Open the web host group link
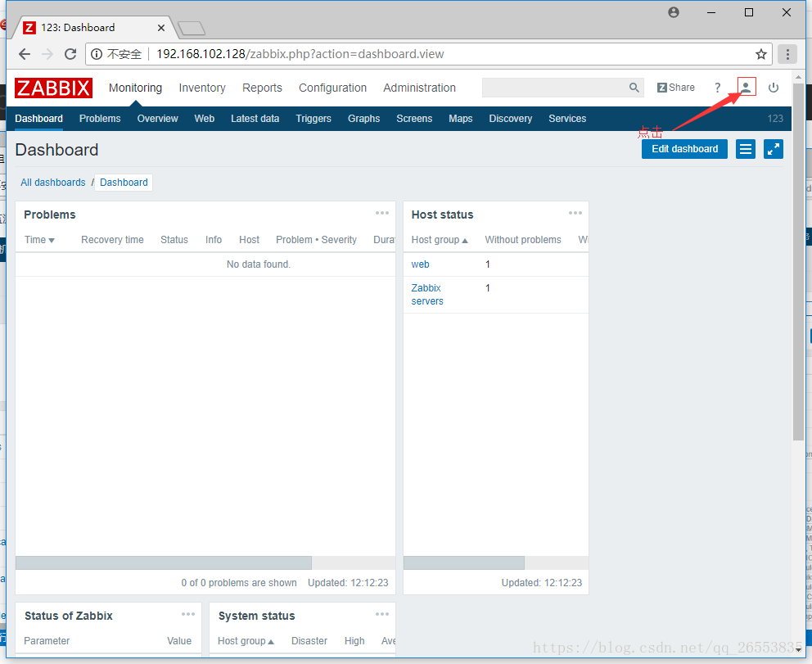Screen dimensions: 812x664 420,264
